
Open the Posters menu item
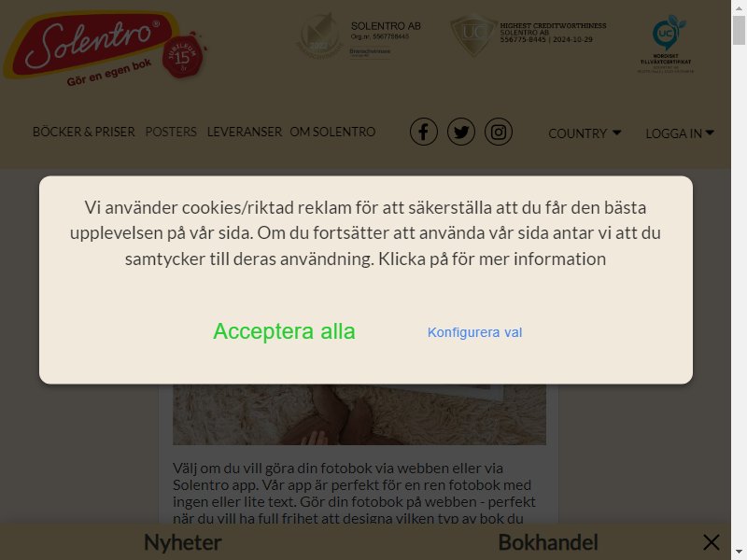(171, 132)
